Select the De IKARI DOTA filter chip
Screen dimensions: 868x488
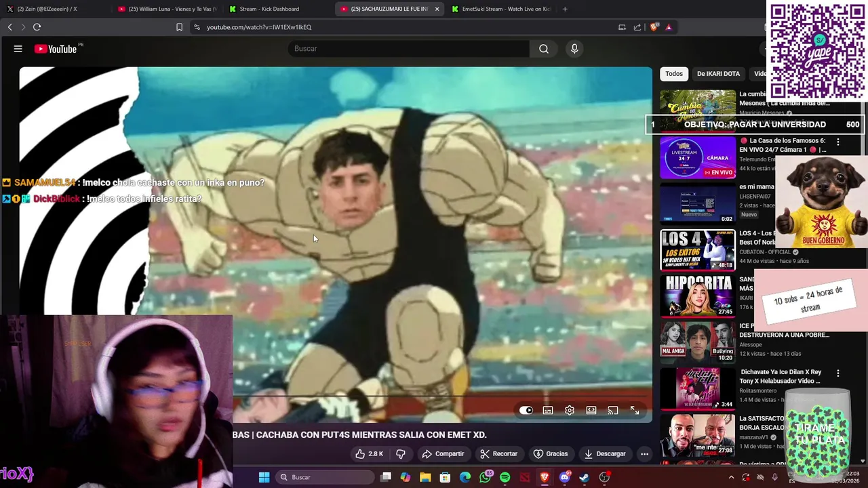718,74
